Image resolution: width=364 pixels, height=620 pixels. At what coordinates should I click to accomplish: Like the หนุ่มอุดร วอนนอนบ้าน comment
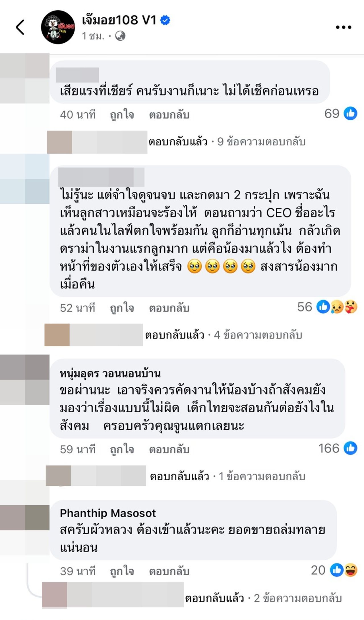[122, 450]
